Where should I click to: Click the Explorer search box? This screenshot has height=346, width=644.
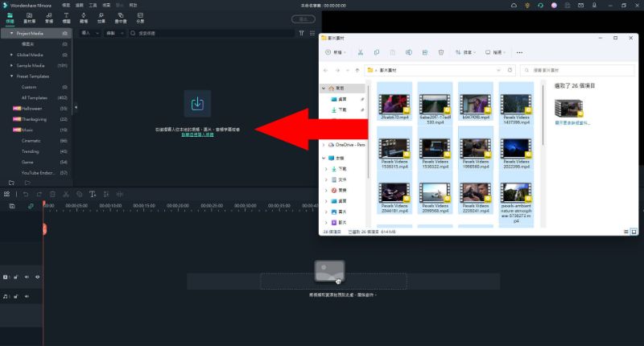click(x=577, y=70)
